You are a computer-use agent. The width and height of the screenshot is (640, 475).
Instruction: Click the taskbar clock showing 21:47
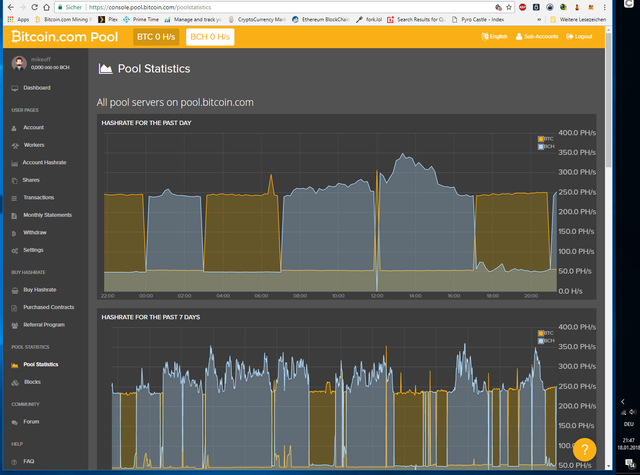(x=629, y=444)
